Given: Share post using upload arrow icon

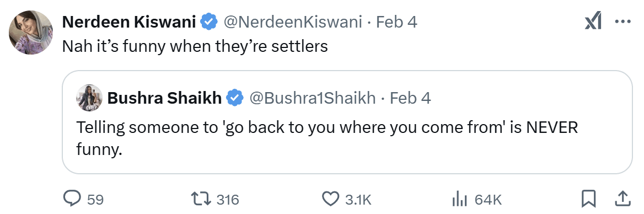Looking at the screenshot, I should click(622, 199).
